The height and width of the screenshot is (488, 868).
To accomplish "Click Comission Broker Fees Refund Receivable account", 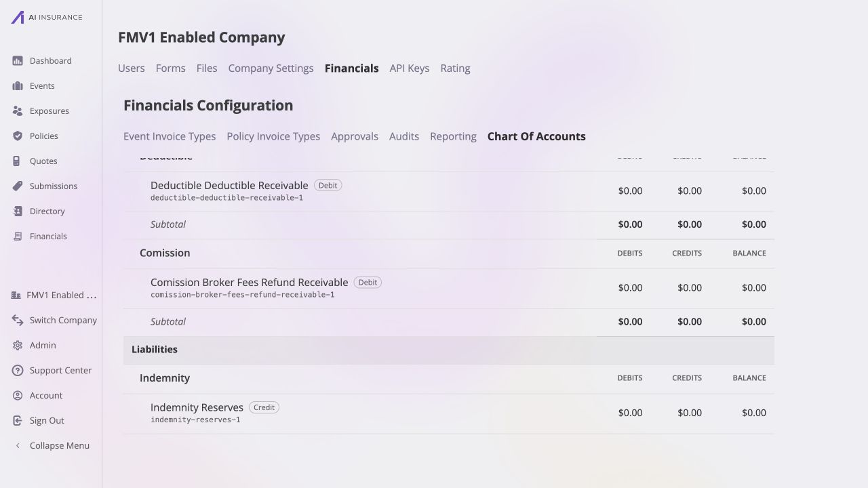I will coord(250,283).
